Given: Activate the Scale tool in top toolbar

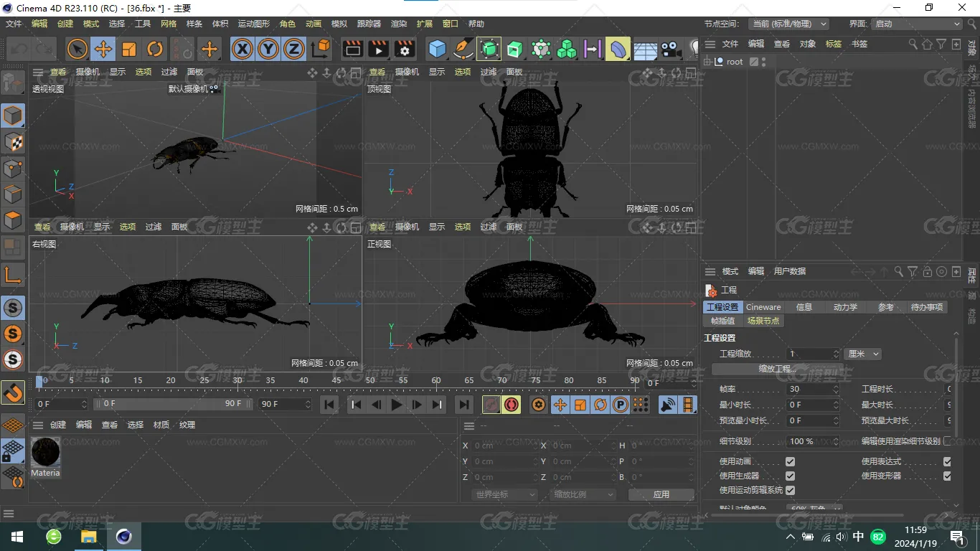Looking at the screenshot, I should (x=129, y=49).
